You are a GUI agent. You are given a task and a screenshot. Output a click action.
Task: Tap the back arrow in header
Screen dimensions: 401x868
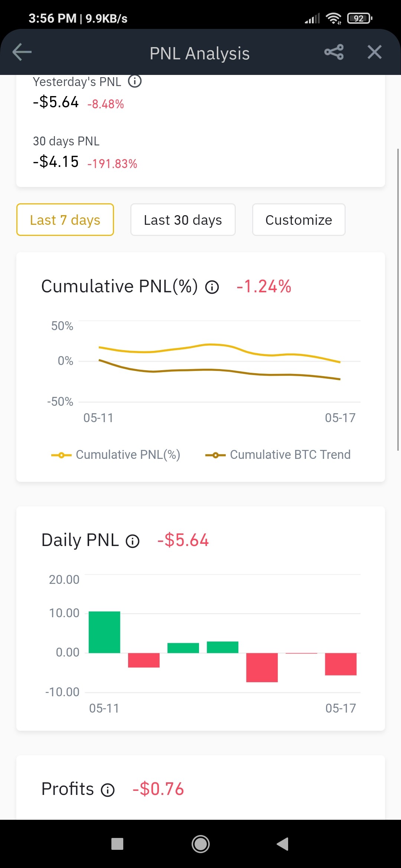[x=22, y=52]
